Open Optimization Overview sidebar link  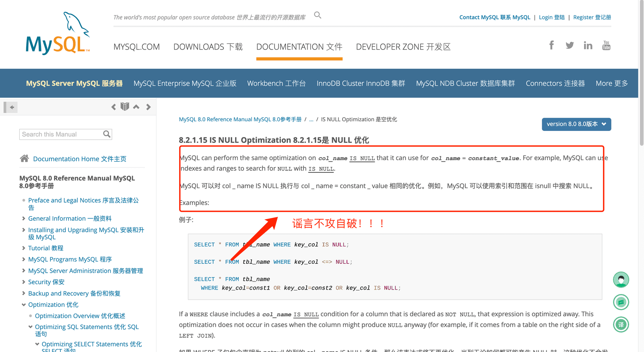pos(80,316)
